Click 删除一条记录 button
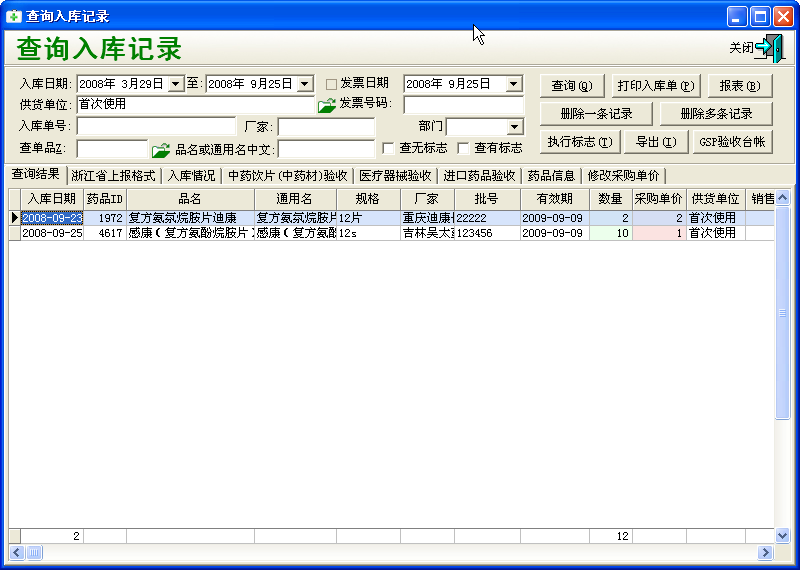This screenshot has width=800, height=570. click(x=596, y=114)
